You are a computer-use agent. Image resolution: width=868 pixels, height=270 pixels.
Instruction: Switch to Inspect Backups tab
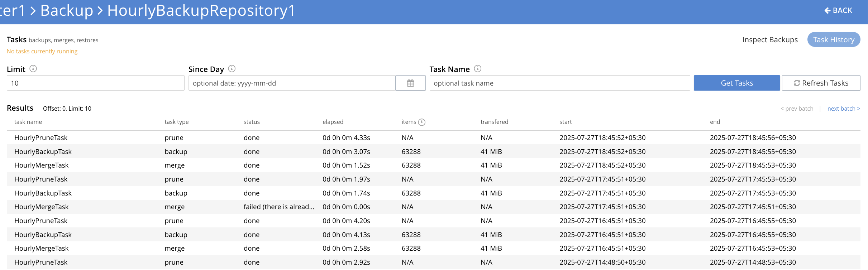click(x=770, y=40)
